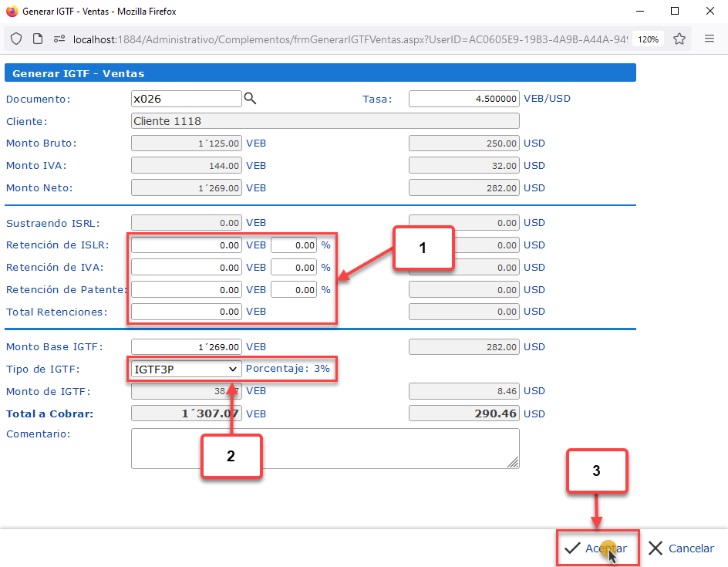Click the Total a Cobrar 1´307.07 VEB field
728x567 pixels.
coord(186,413)
